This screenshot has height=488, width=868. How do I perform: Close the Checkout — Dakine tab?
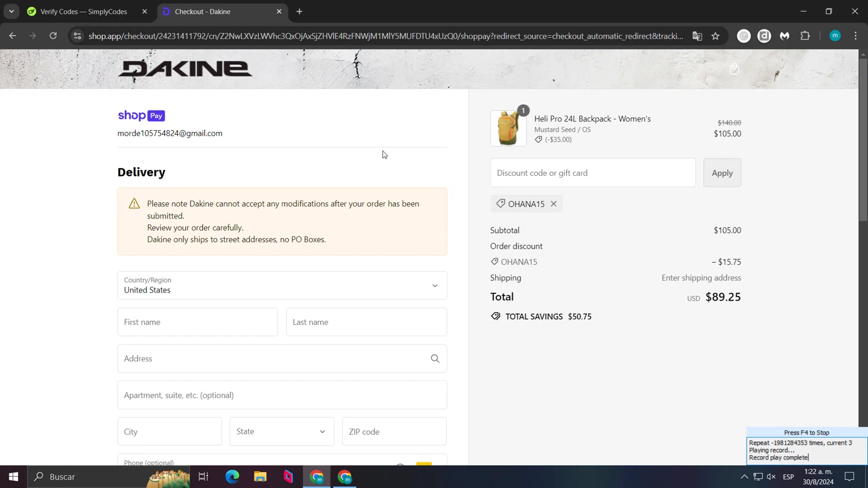click(279, 12)
